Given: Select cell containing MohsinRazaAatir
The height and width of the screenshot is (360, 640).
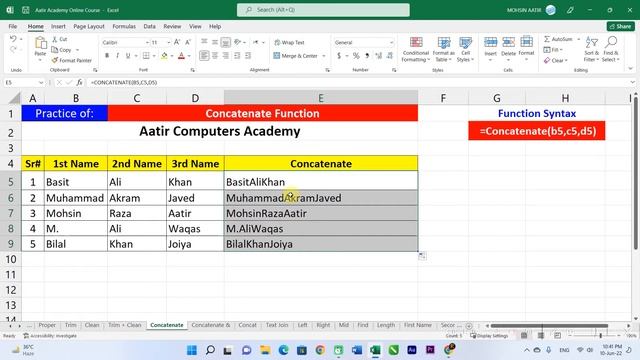Looking at the screenshot, I should (x=321, y=213).
